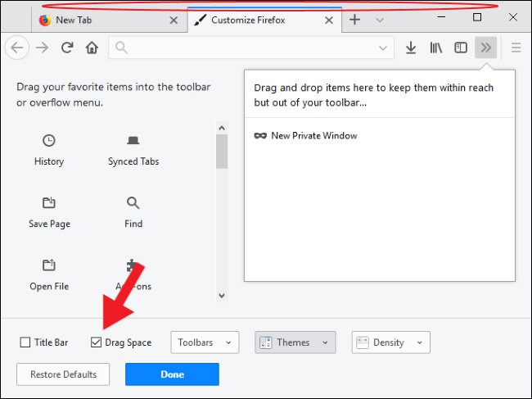Click the History item label
The image size is (532, 399).
(x=49, y=161)
